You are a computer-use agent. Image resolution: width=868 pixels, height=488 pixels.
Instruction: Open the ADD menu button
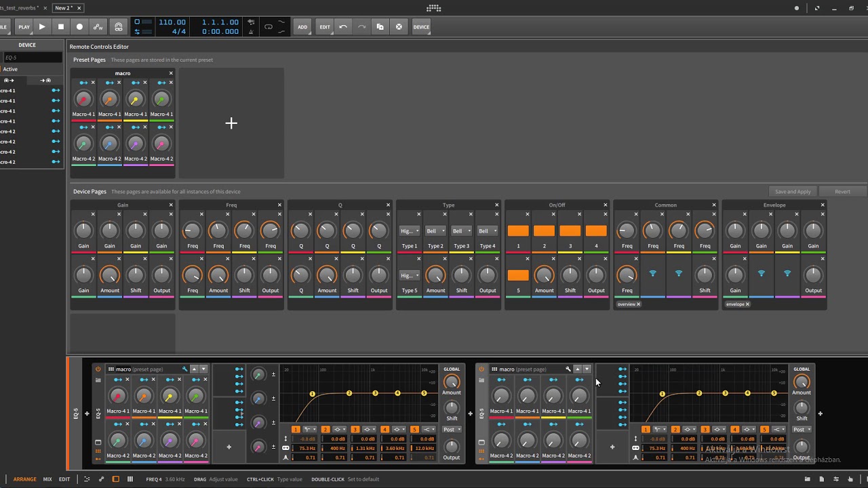(x=302, y=27)
